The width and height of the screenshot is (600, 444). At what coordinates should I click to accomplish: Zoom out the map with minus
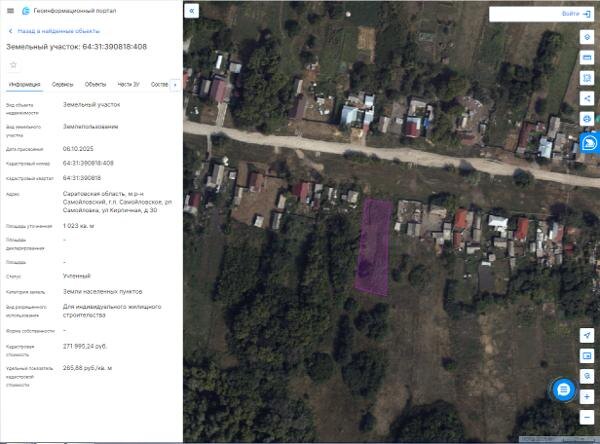tap(587, 417)
